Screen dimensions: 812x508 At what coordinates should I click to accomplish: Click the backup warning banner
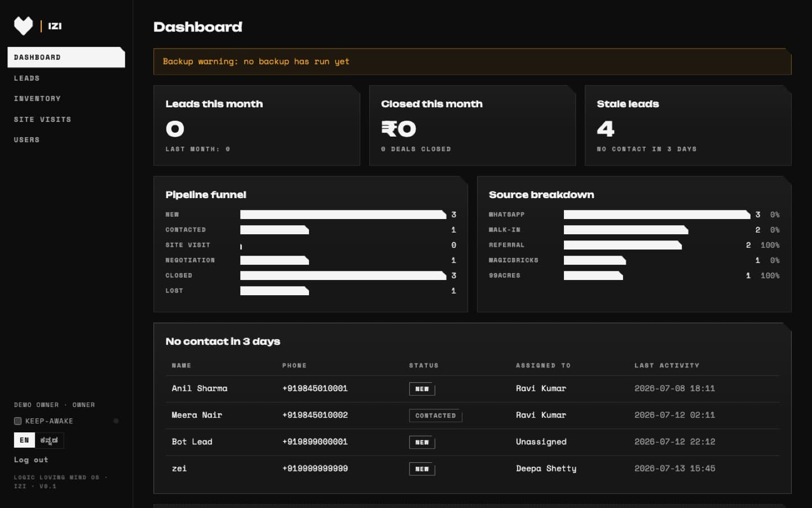coord(472,62)
